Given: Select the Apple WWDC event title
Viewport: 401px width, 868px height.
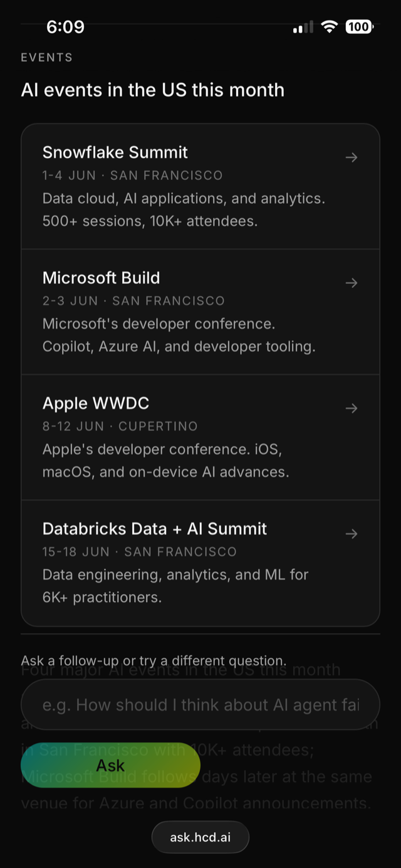Looking at the screenshot, I should [96, 403].
